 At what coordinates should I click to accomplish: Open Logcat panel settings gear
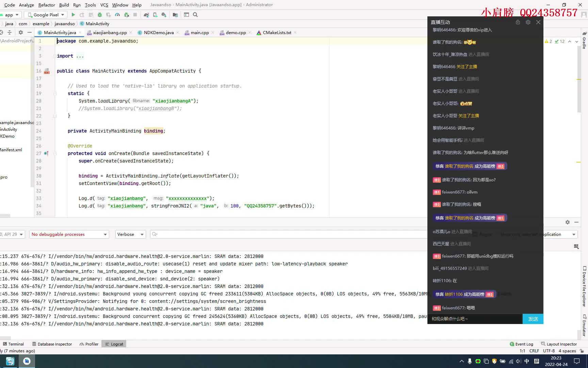(568, 222)
